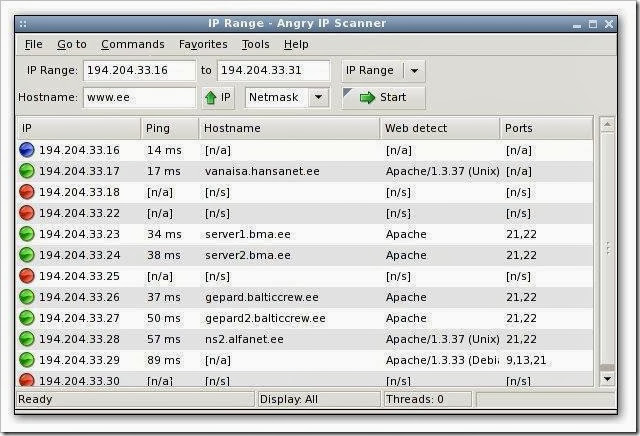The width and height of the screenshot is (640, 436).
Task: Click the red status icon for 194.204.33.22
Action: coord(27,213)
